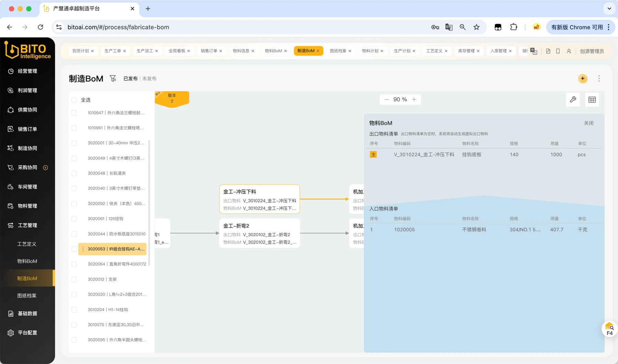Reload the page with refresh icon
Screen dimensions: 618x364
(41, 27)
